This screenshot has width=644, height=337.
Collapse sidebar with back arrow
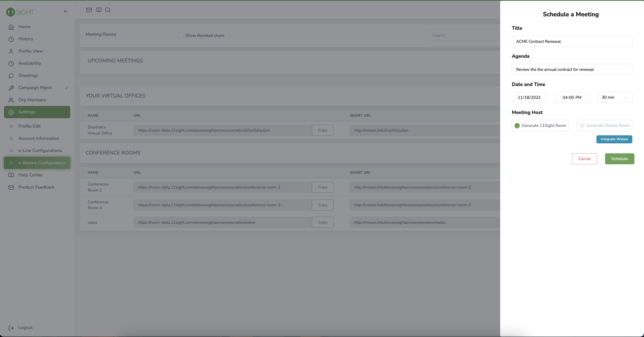[66, 11]
